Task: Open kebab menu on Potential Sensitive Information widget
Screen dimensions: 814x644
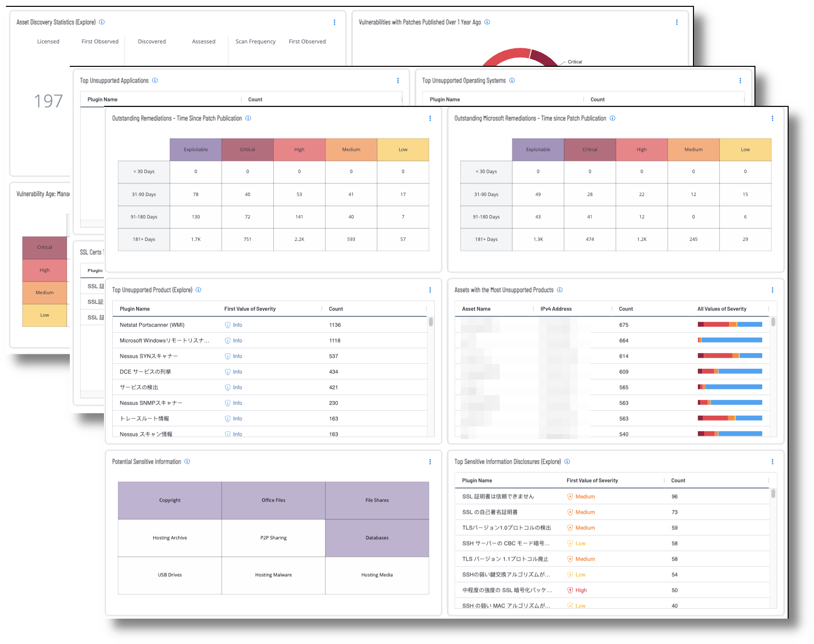Action: tap(430, 462)
